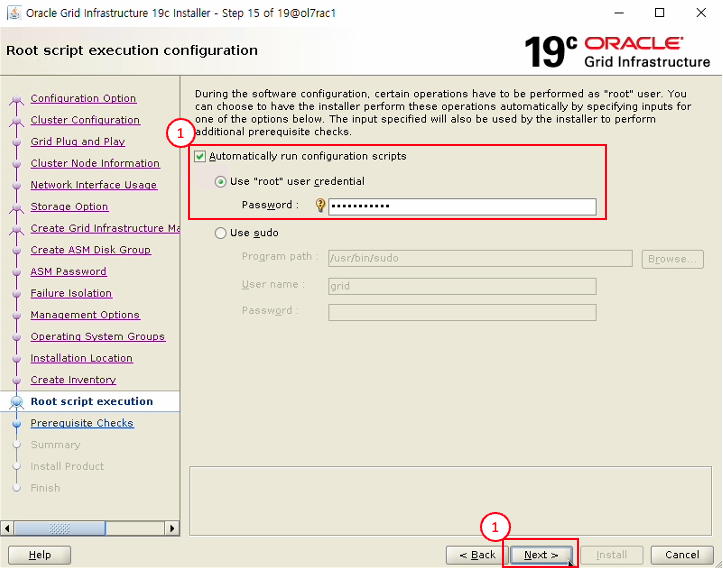
Task: Click the Install Product step label
Action: (67, 467)
